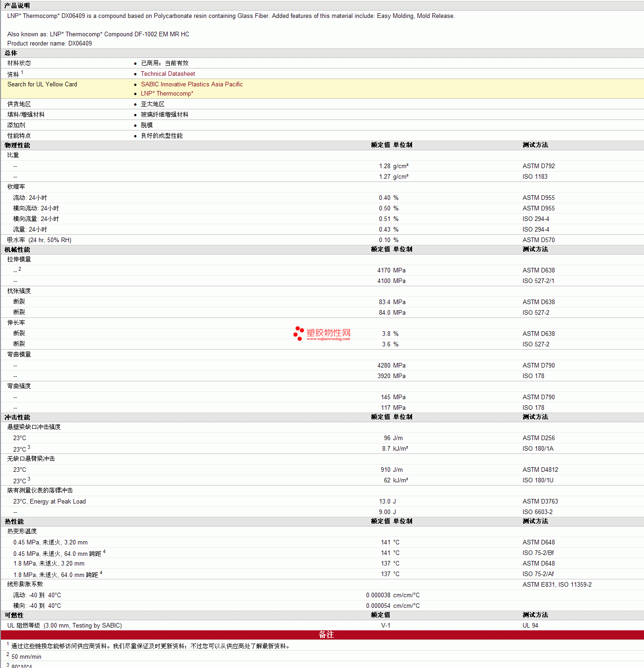
Task: Click the red 备注 notes banner
Action: point(322,634)
